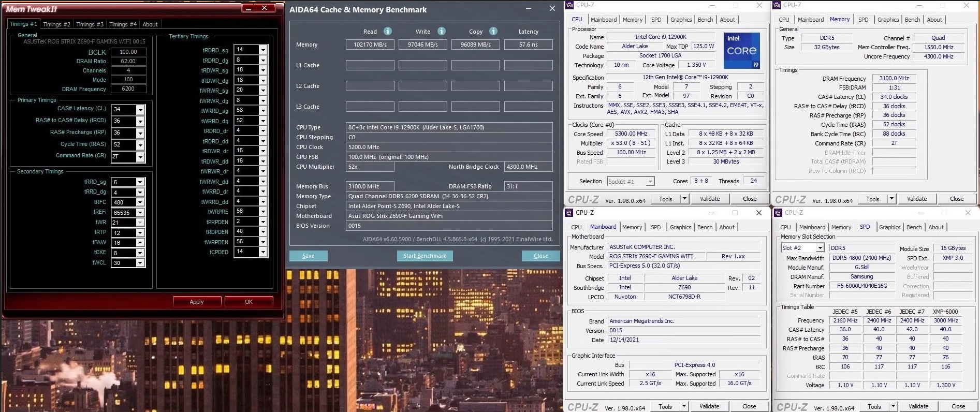Open the Graphics tab in the CPU-Z Mainboard window
Screen dimensions: 980x412
tap(680, 227)
